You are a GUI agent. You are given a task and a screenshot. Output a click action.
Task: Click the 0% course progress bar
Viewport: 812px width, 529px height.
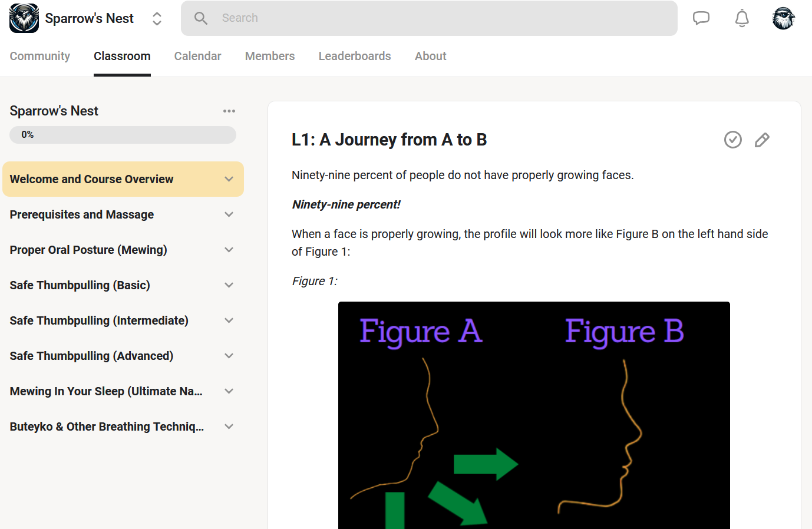click(x=123, y=135)
